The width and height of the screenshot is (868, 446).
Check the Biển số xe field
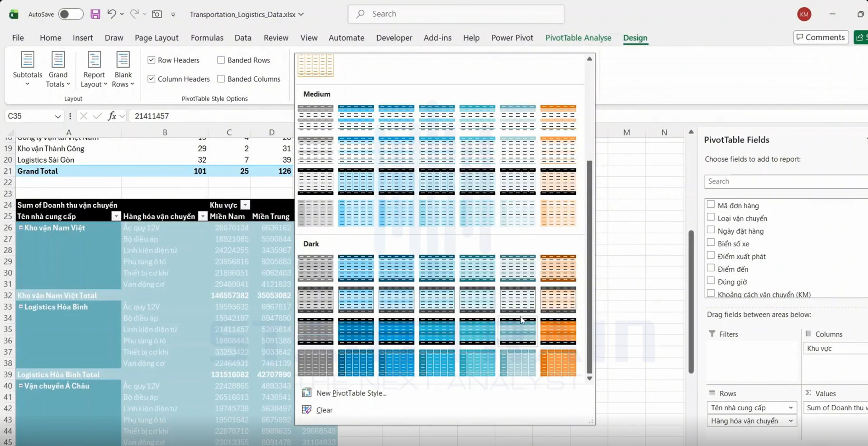(x=711, y=243)
